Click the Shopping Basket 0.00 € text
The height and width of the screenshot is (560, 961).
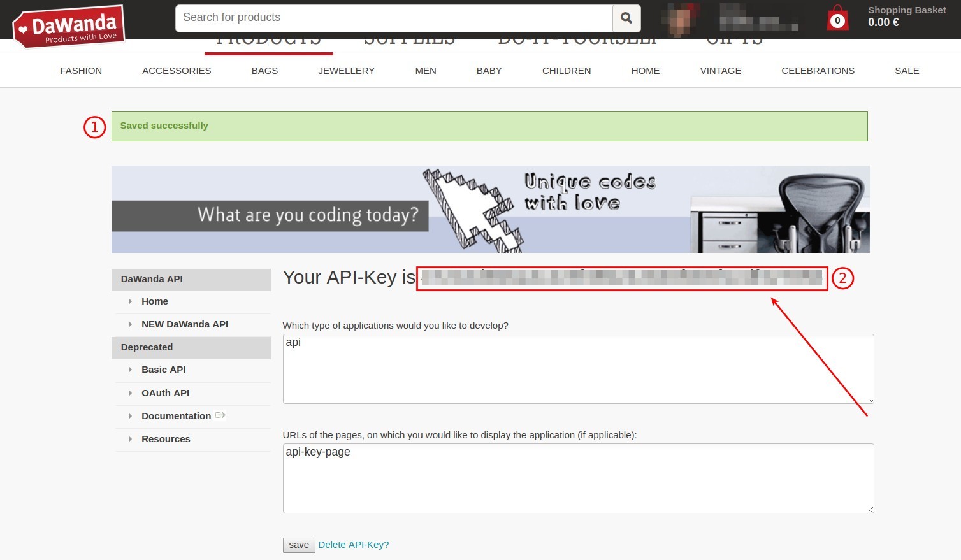906,17
